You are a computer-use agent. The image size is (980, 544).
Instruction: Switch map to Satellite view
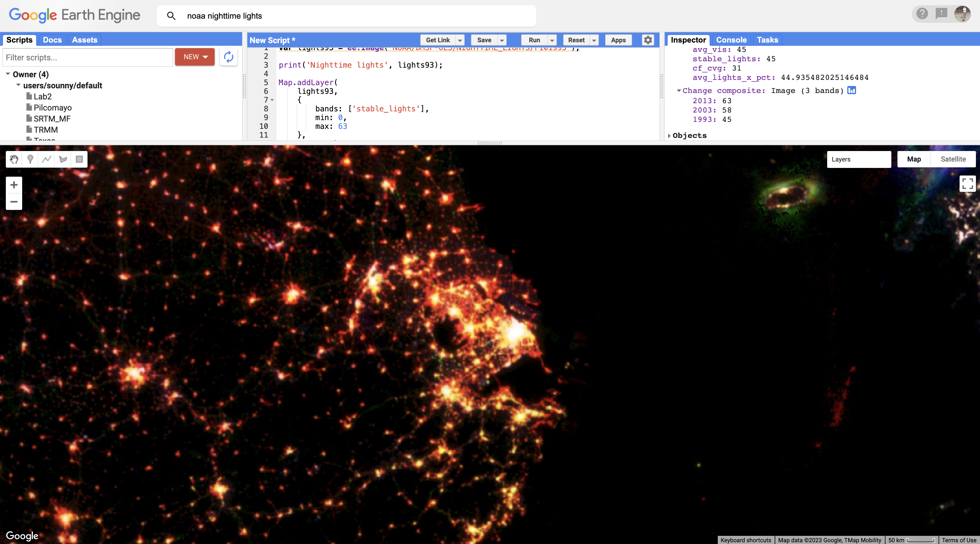953,159
